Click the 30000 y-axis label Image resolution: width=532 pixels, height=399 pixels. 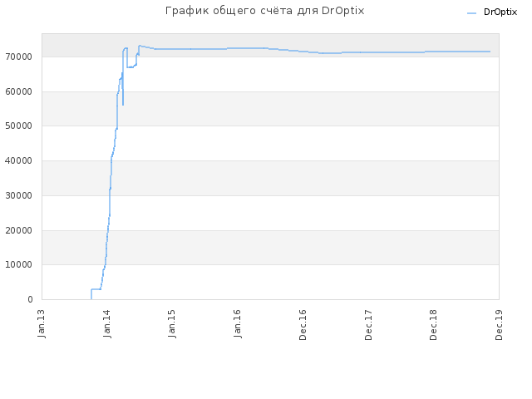18,195
